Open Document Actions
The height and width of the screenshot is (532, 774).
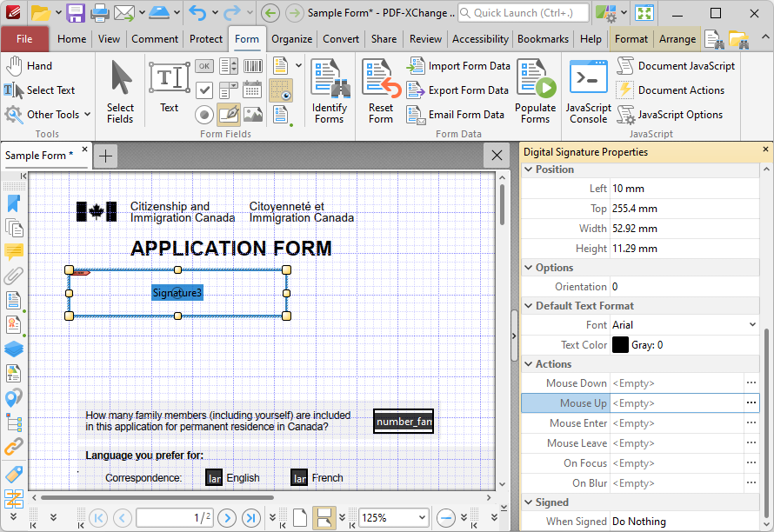(671, 90)
